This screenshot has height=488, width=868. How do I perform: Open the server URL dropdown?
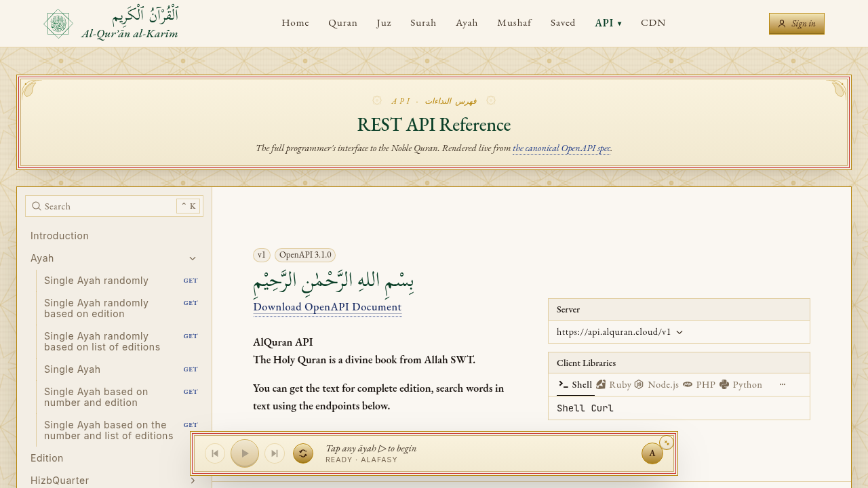[x=620, y=331]
